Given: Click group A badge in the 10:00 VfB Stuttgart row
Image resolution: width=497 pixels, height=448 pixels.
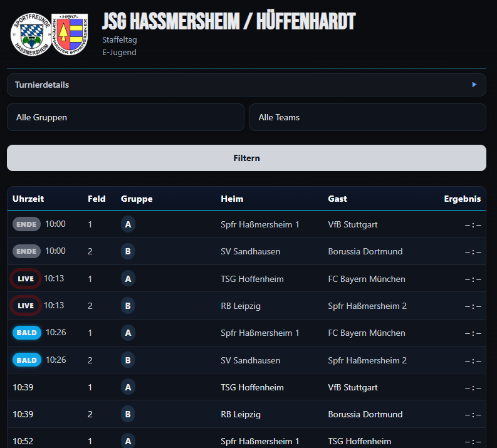Looking at the screenshot, I should 128,224.
